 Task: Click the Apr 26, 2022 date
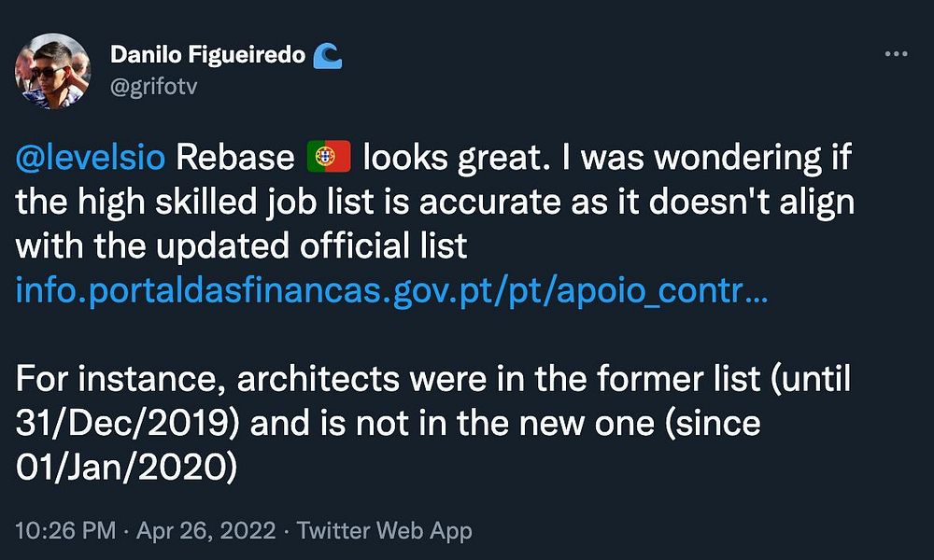[206, 531]
